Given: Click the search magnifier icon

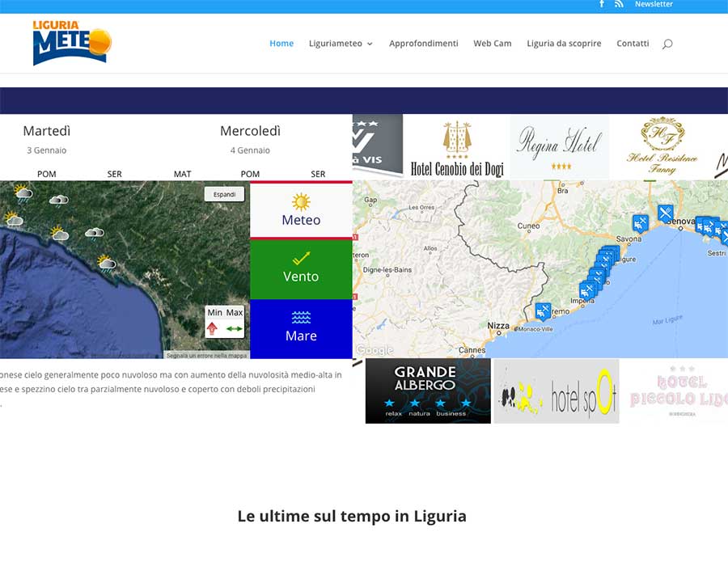Looking at the screenshot, I should 667,44.
